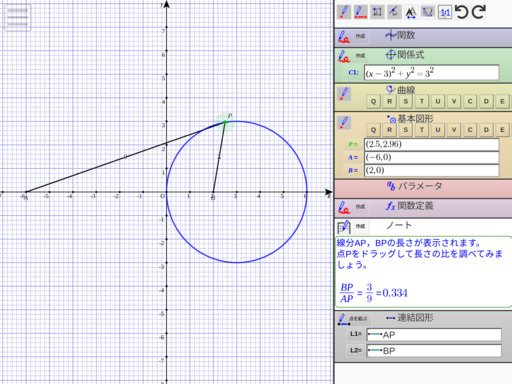Click the S button in 曲線 row

[406, 101]
